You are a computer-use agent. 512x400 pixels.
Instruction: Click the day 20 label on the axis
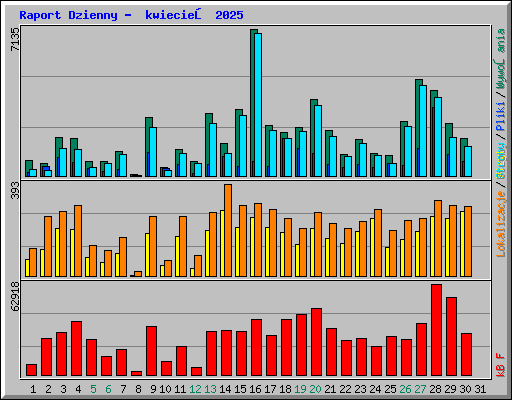coord(315,389)
